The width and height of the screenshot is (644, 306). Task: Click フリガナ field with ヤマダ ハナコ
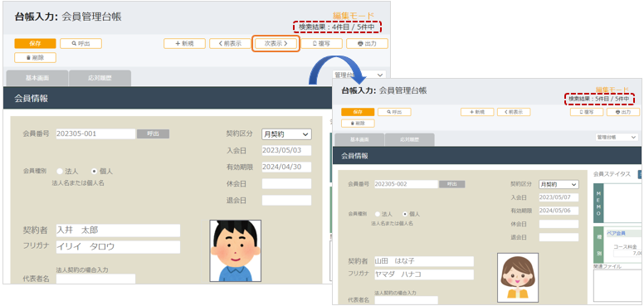click(424, 274)
